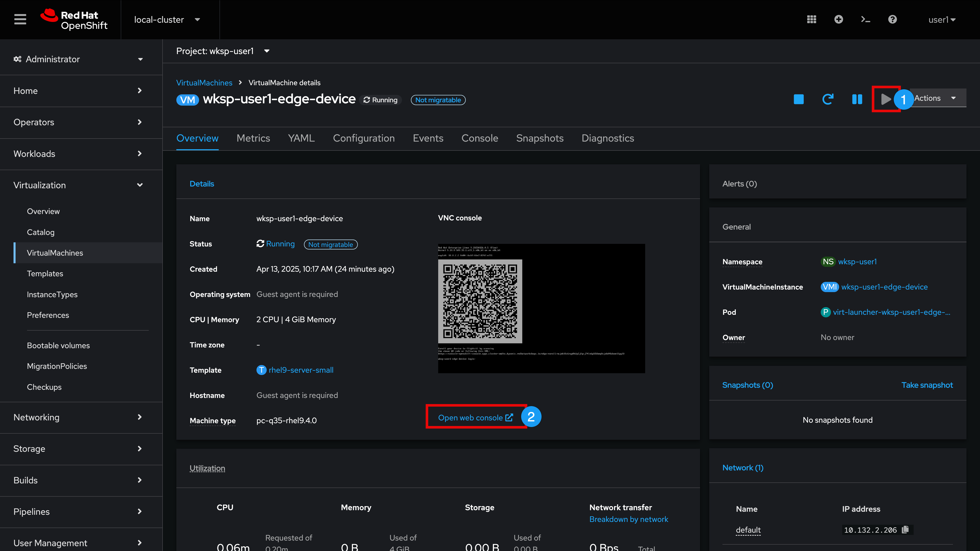
Task: Click the VMI badge icon
Action: (829, 287)
